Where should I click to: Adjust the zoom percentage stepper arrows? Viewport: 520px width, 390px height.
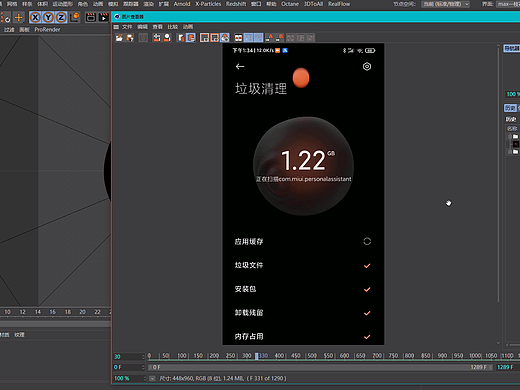coord(145,378)
